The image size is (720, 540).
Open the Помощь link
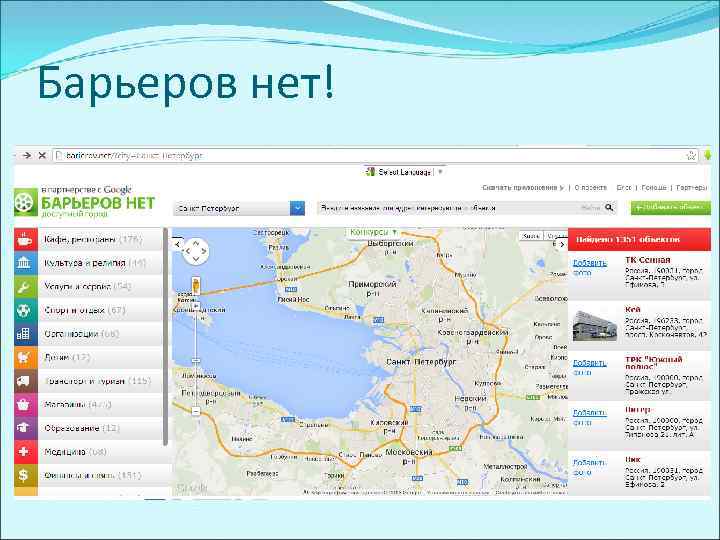[653, 187]
